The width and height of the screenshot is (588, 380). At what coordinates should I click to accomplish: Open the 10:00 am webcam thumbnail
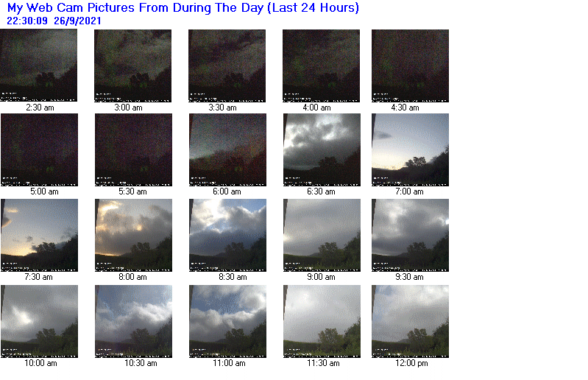pos(40,321)
